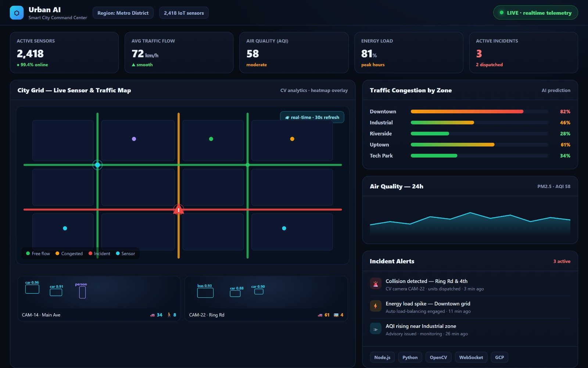588x368 pixels.
Task: Click the 99.4% online status text
Action: 32,65
